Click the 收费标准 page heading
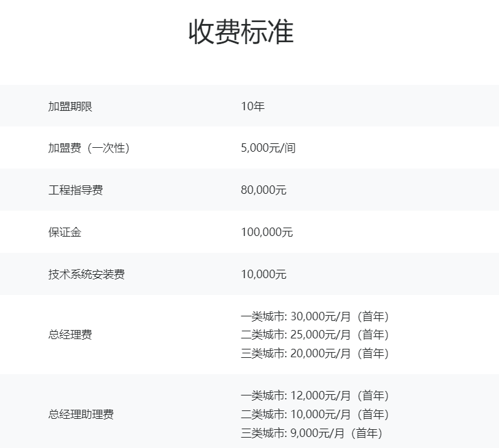The image size is (499, 448). 241,32
